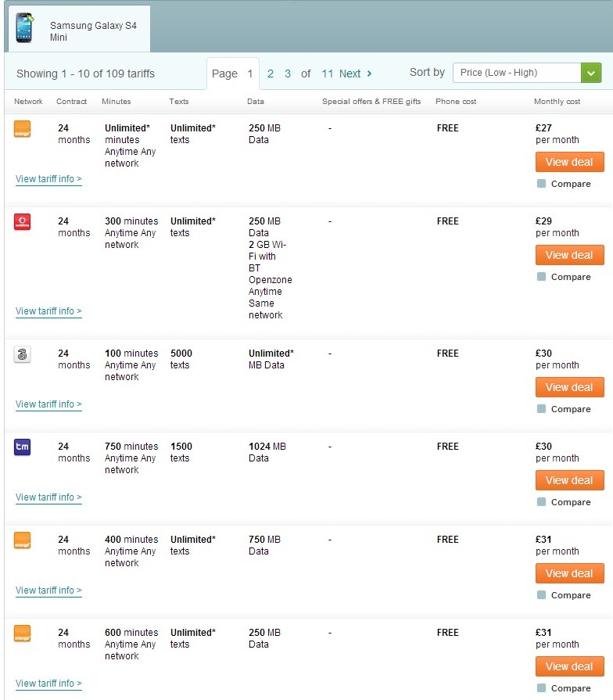Click 'Showing 1 - 10 of 109 tariffs' text
This screenshot has height=700, width=613.
pos(86,74)
